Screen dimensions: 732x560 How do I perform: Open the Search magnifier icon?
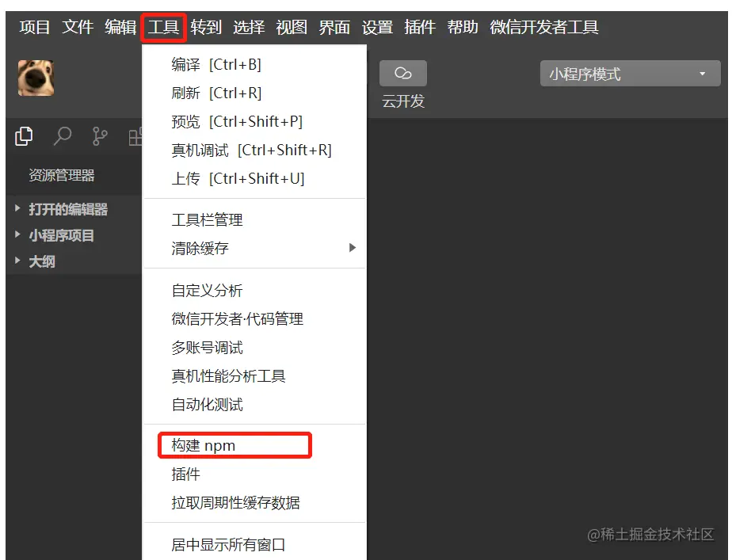coord(62,136)
